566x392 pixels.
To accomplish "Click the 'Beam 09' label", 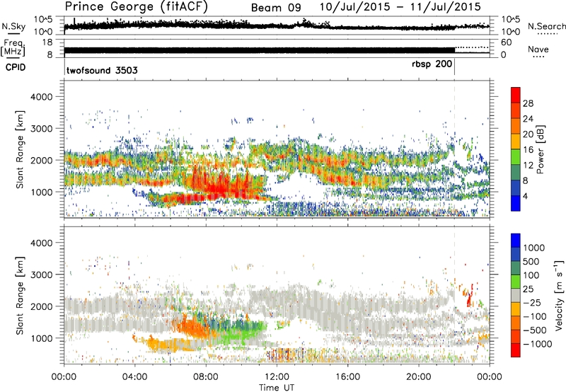I will (x=276, y=8).
